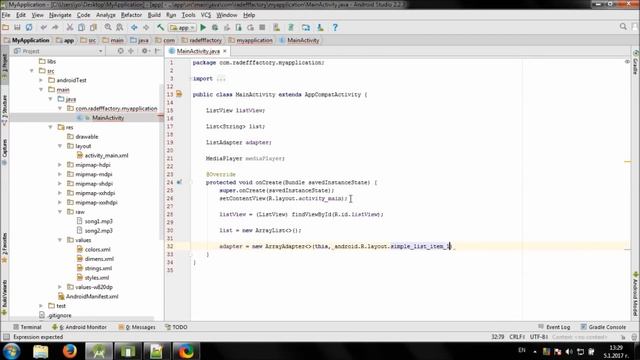
Task: Open the Tools menu
Action: coord(188,15)
